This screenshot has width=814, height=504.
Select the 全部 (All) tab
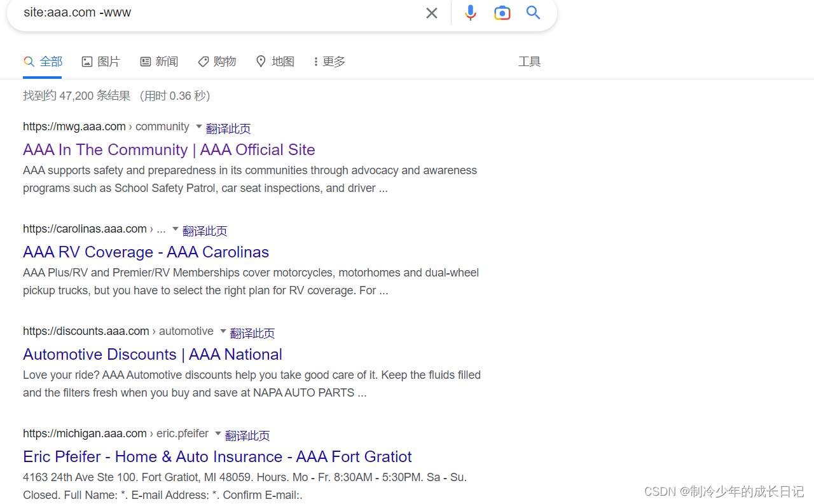point(43,62)
